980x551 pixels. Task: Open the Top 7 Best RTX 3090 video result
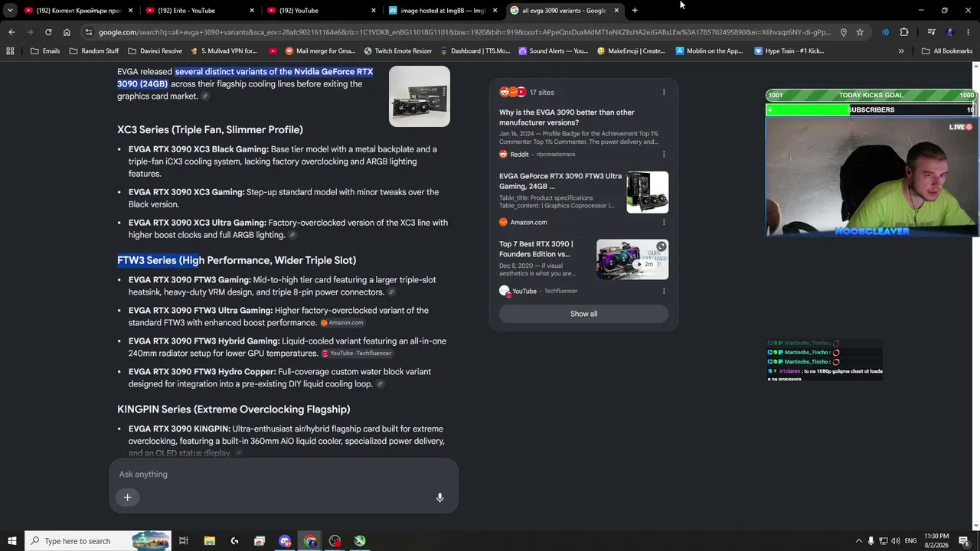(x=536, y=249)
